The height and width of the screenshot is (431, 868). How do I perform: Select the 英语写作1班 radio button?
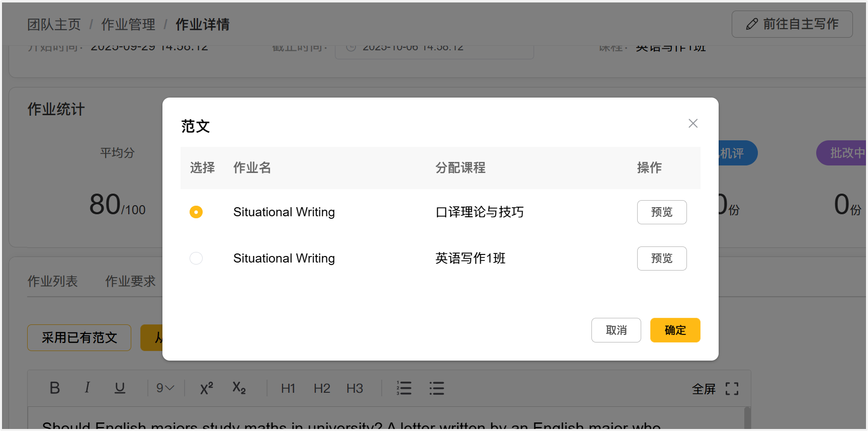[196, 258]
